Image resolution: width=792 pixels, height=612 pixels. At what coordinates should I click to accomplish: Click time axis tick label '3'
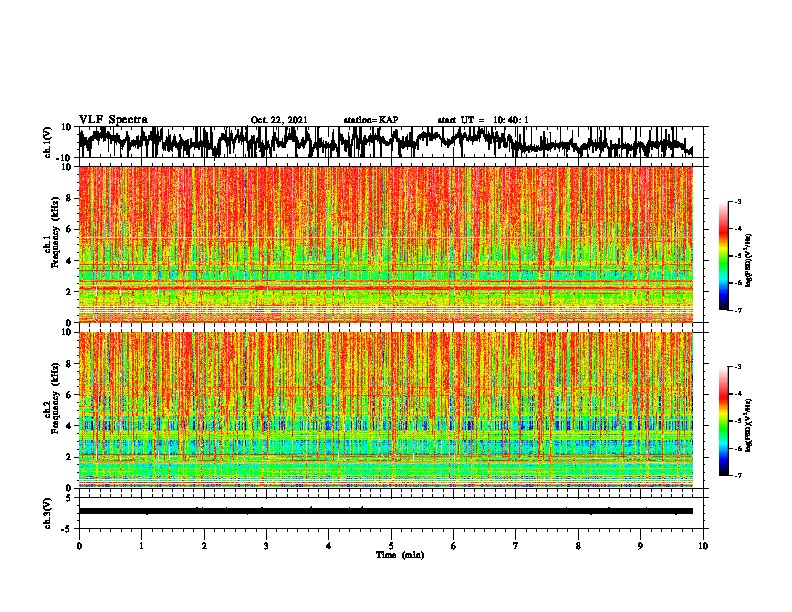tap(266, 546)
